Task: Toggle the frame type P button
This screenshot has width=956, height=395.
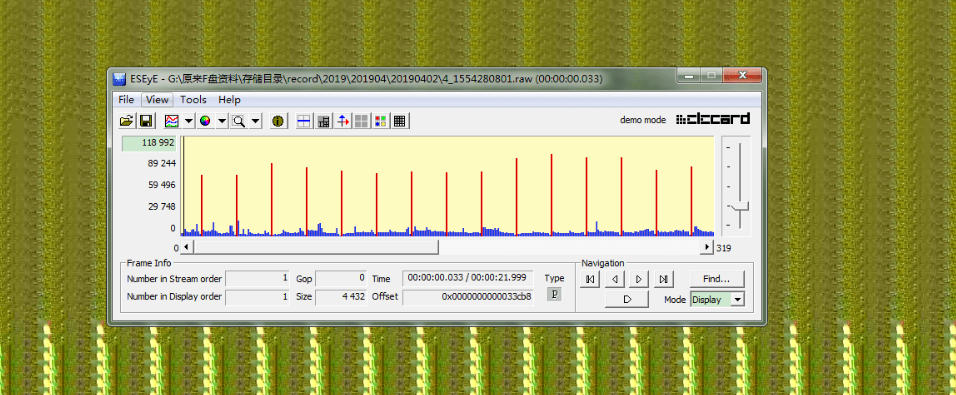Action: pyautogui.click(x=555, y=294)
